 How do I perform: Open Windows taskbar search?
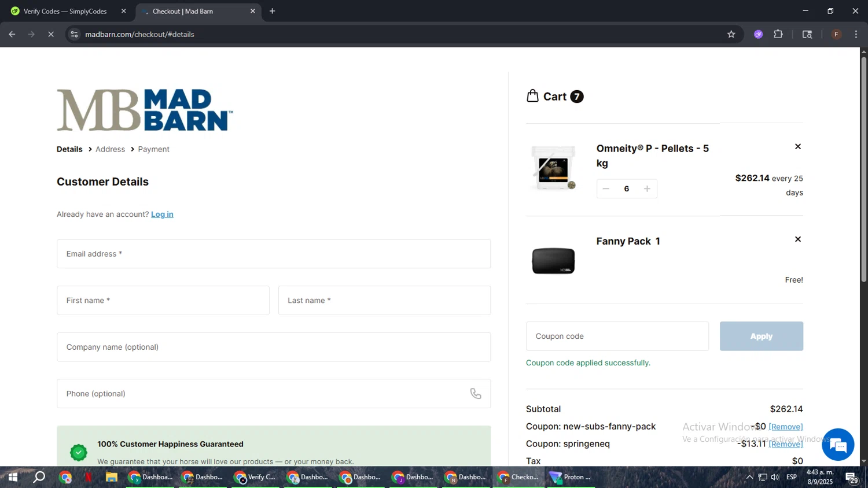point(39,477)
